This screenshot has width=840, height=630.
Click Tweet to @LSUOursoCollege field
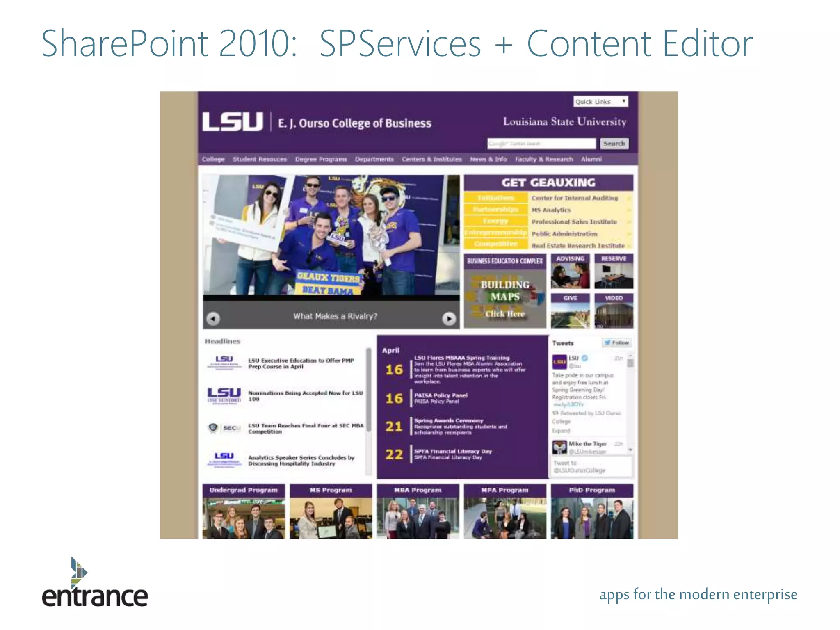coord(592,466)
